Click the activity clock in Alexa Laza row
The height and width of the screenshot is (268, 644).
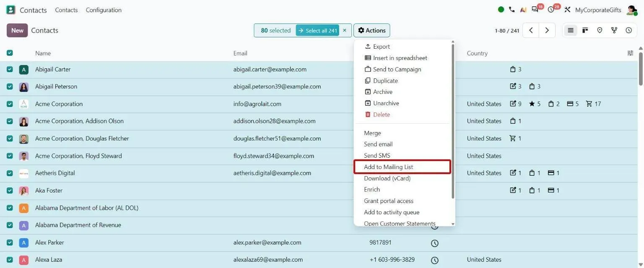(x=435, y=260)
